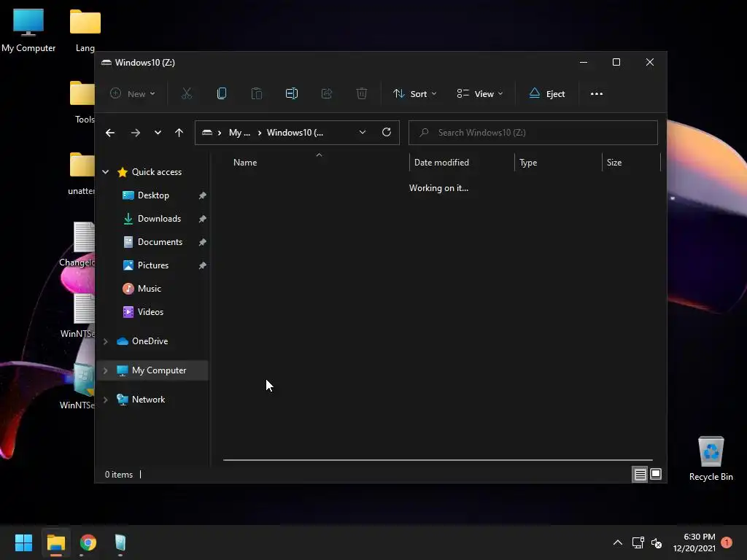Click the muted volume tray icon
This screenshot has height=560, width=747.
pyautogui.click(x=657, y=542)
